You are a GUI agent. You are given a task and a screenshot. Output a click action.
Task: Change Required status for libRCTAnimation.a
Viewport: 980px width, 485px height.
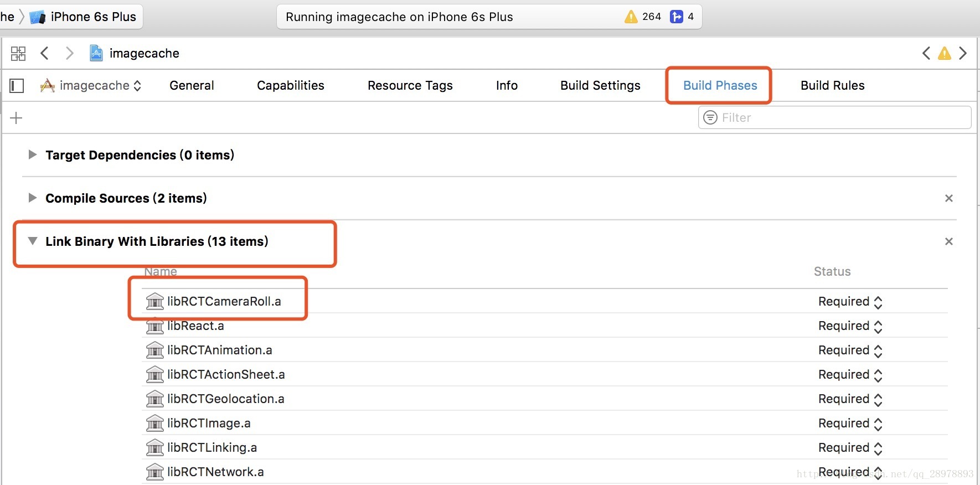pyautogui.click(x=850, y=350)
